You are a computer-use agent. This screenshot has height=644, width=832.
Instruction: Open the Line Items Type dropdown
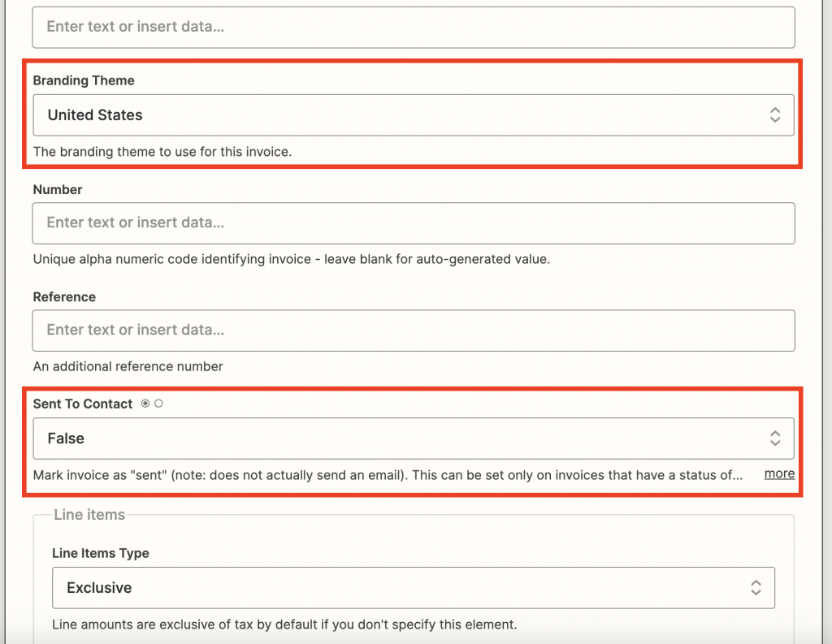point(414,588)
